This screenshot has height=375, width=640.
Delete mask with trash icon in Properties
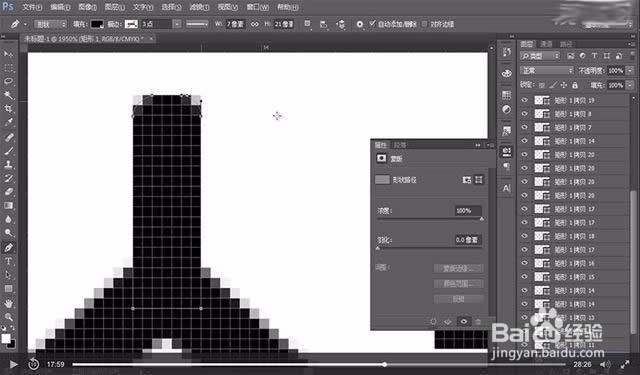click(x=478, y=322)
